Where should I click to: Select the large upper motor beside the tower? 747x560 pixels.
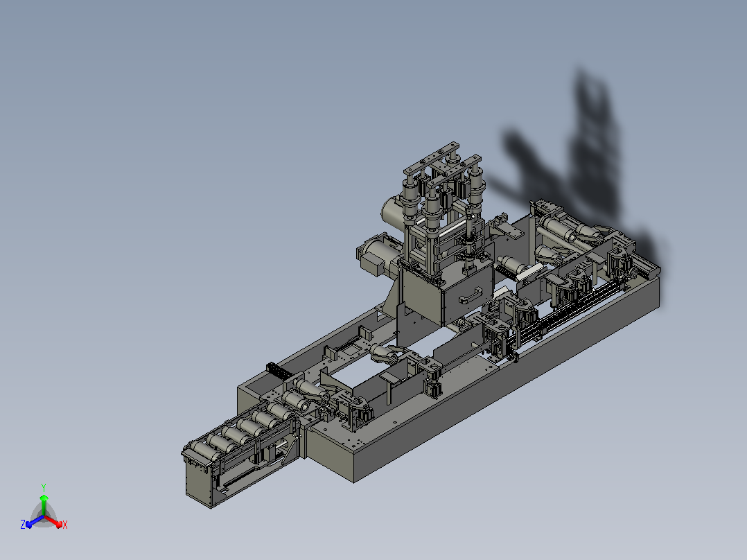click(x=394, y=213)
